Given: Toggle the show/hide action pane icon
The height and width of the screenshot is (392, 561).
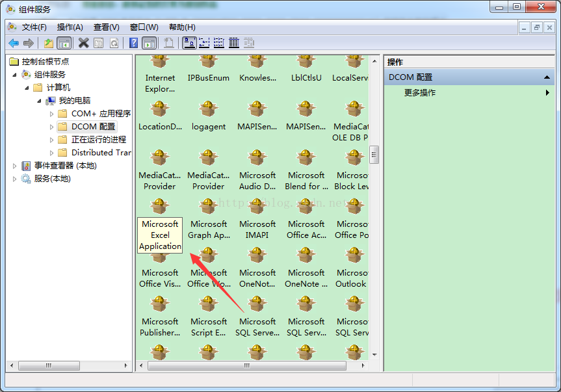Looking at the screenshot, I should [x=150, y=44].
